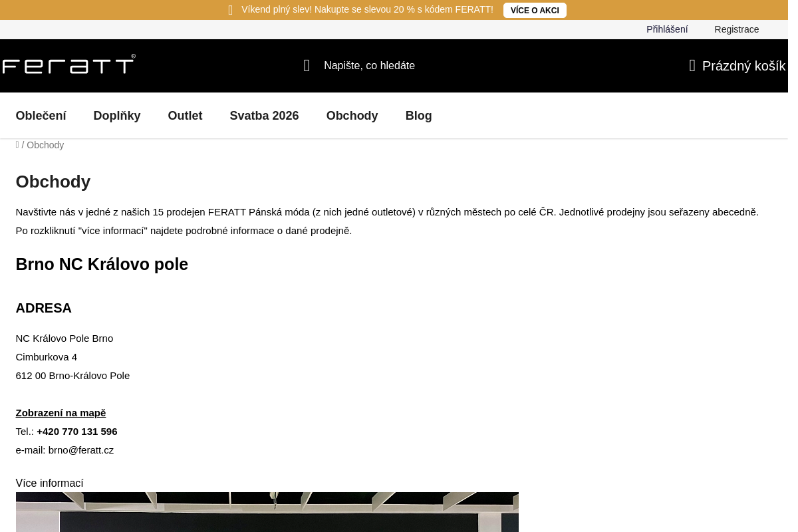The image size is (798, 532).
Task: Go to the Registrace page
Action: [736, 29]
